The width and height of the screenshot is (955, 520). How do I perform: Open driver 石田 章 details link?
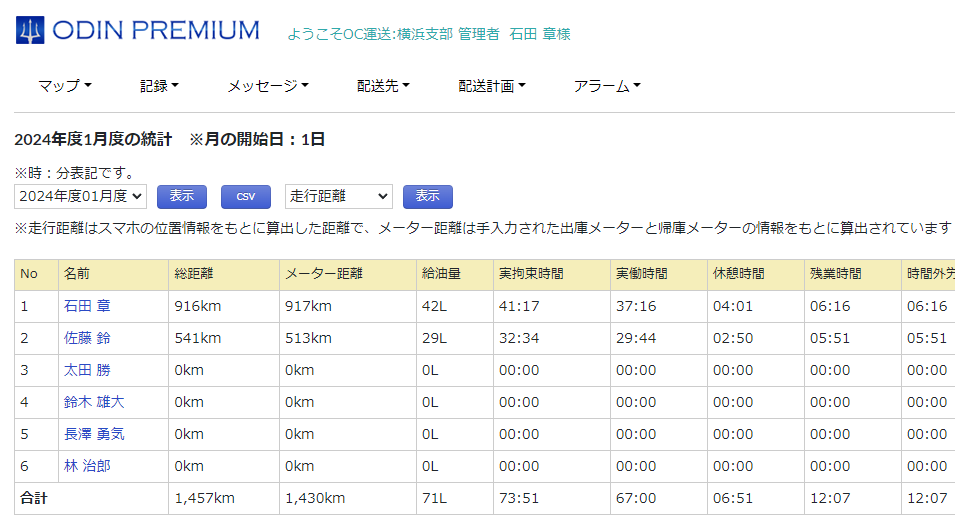pos(87,306)
